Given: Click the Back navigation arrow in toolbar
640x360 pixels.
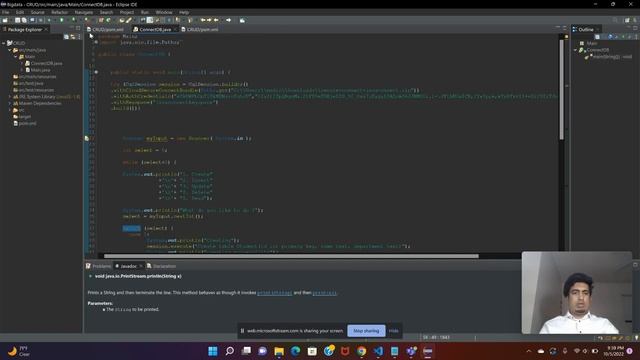Looking at the screenshot, I should coord(216,20).
